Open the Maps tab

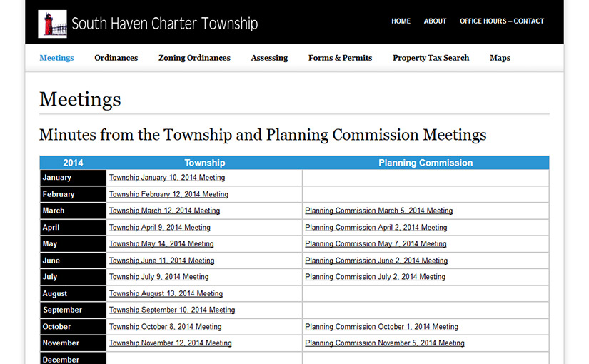tap(500, 58)
